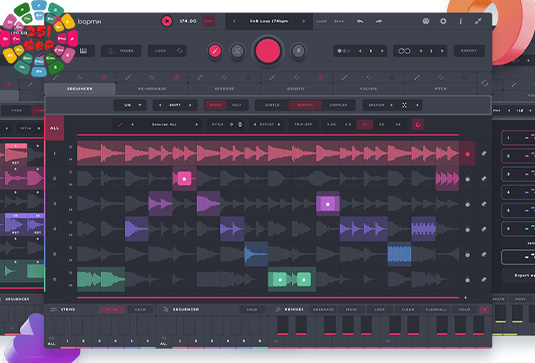The height and width of the screenshot is (363, 535).
Task: Click red square icon after remixer Hold
Action: [x=485, y=309]
